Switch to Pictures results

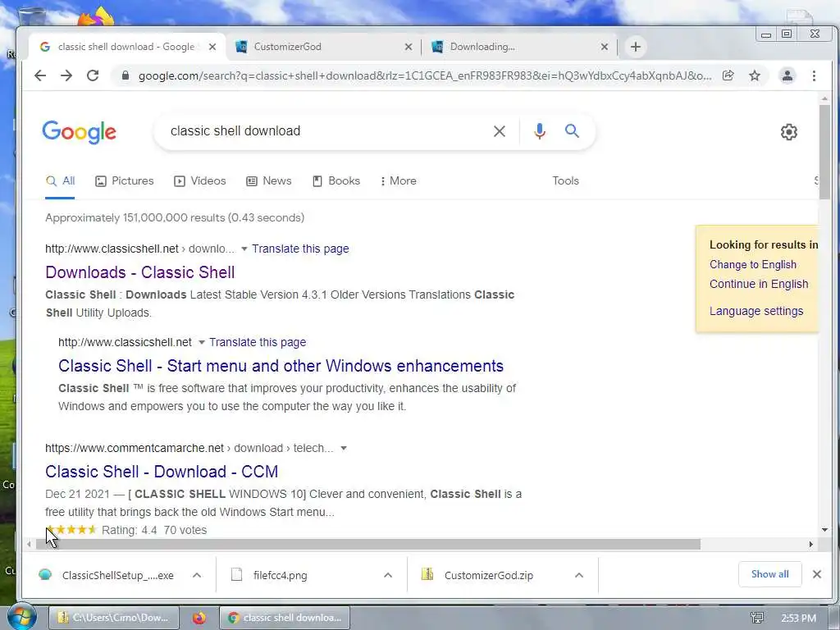pyautogui.click(x=125, y=181)
